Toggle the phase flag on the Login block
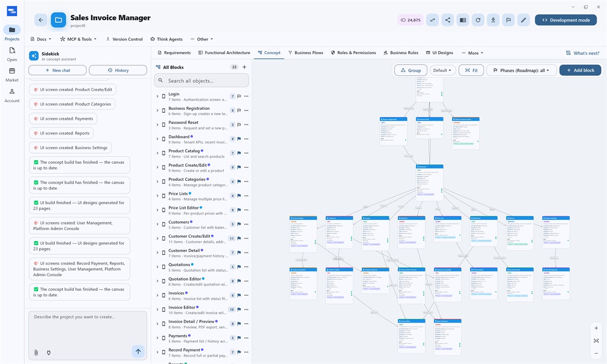 (239, 96)
